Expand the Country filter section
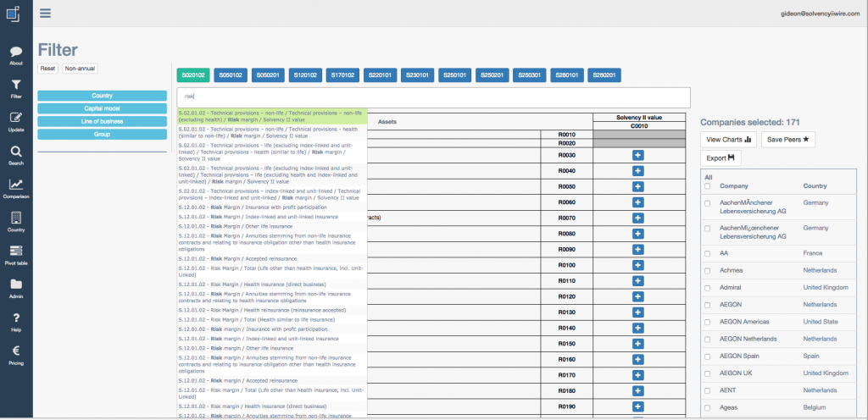 point(103,96)
